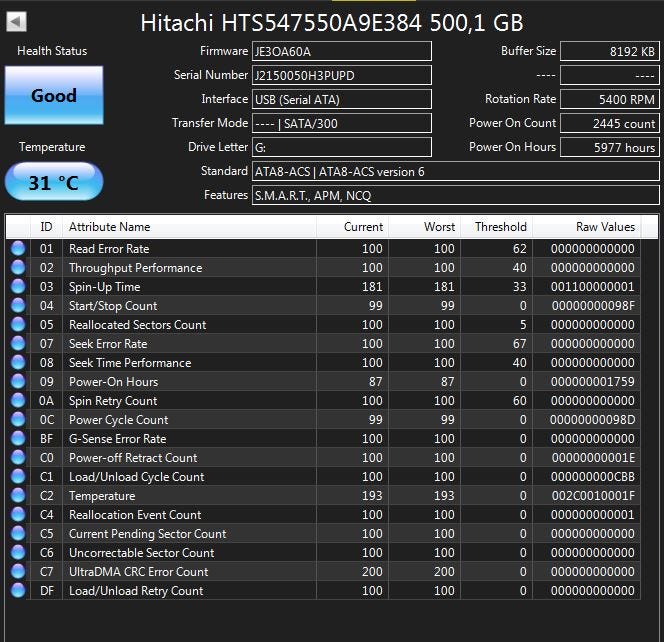Click the Hitachi HTS547550A9E384 drive title
This screenshot has width=664, height=642.
[x=332, y=23]
